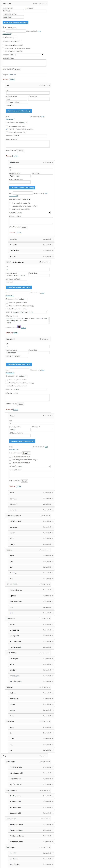The width and height of the screenshot is (95, 868).
Task: Open the Advanced dropdown in Electronics
Action: (27, 55)
